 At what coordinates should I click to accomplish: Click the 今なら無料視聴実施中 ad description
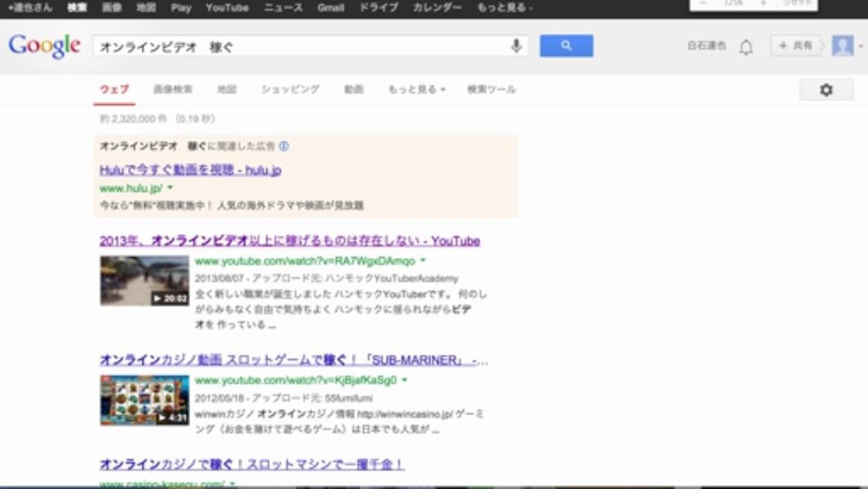coord(231,205)
